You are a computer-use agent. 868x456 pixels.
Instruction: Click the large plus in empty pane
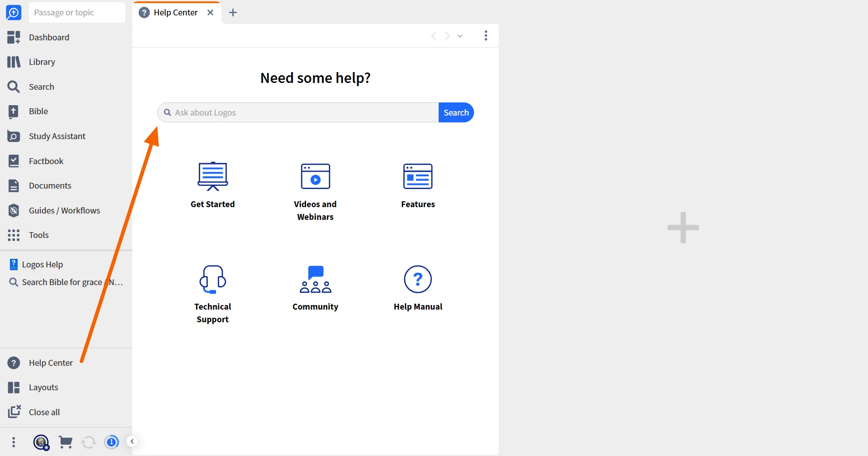(683, 228)
